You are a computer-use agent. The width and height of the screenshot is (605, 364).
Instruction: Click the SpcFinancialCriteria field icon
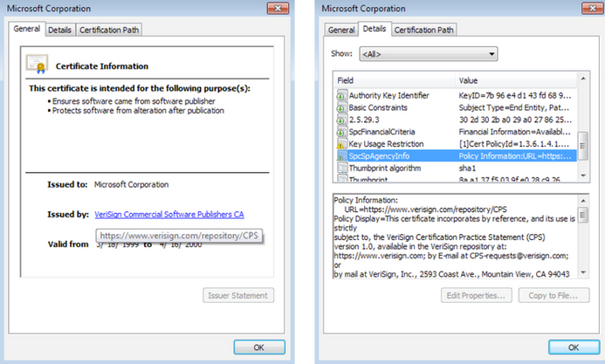pyautogui.click(x=341, y=132)
